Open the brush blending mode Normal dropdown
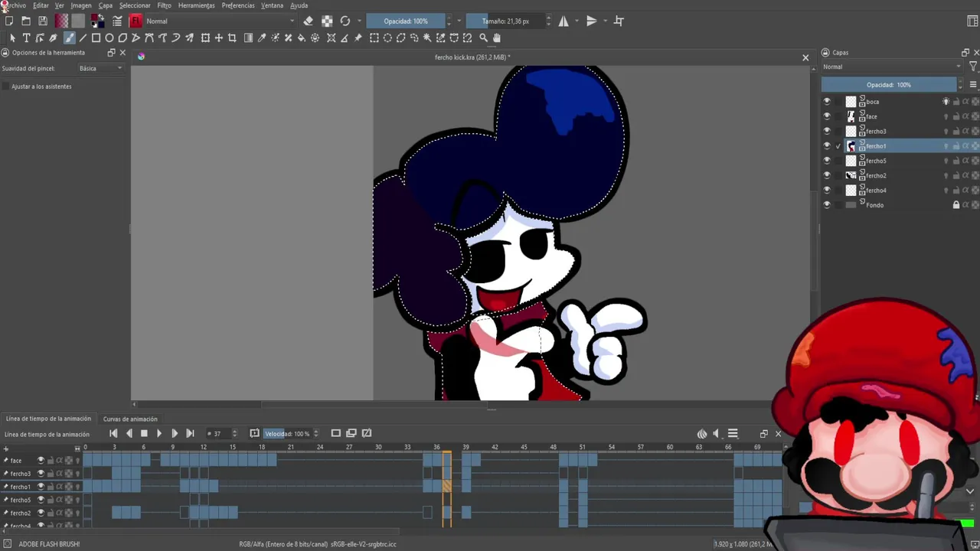Screen dimensions: 980x551 [x=220, y=21]
